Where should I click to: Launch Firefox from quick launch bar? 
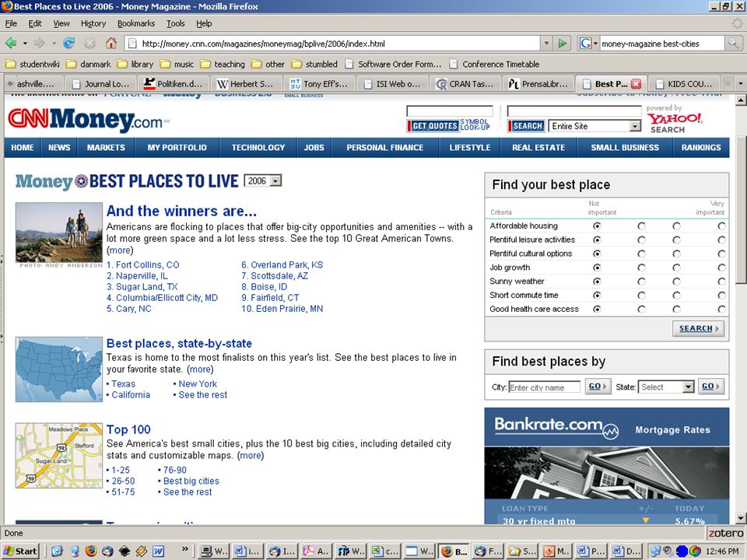(x=91, y=551)
